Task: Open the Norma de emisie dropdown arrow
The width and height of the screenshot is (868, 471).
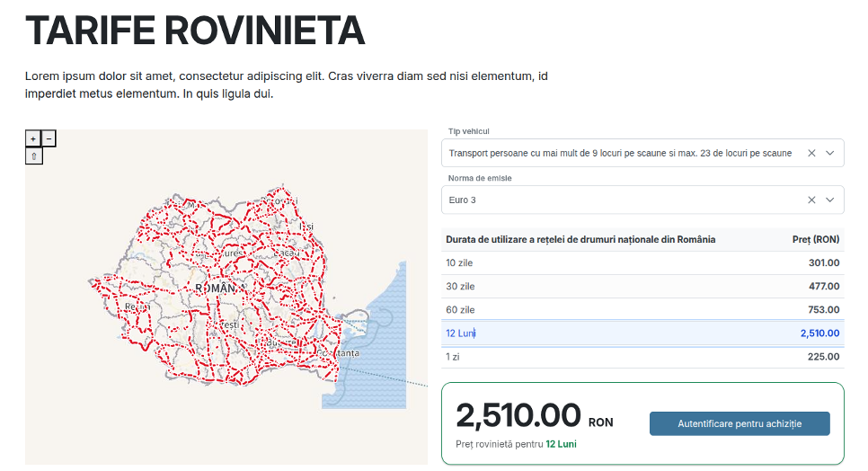Action: pos(829,200)
